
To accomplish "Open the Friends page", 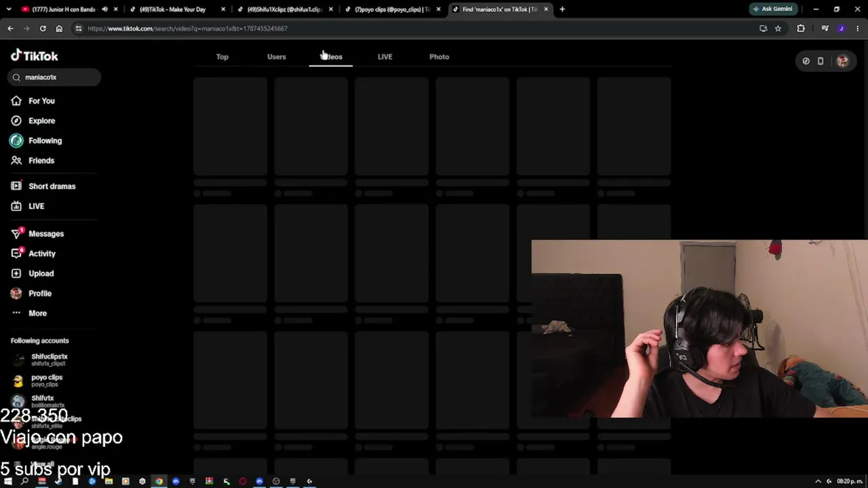I will pyautogui.click(x=41, y=161).
